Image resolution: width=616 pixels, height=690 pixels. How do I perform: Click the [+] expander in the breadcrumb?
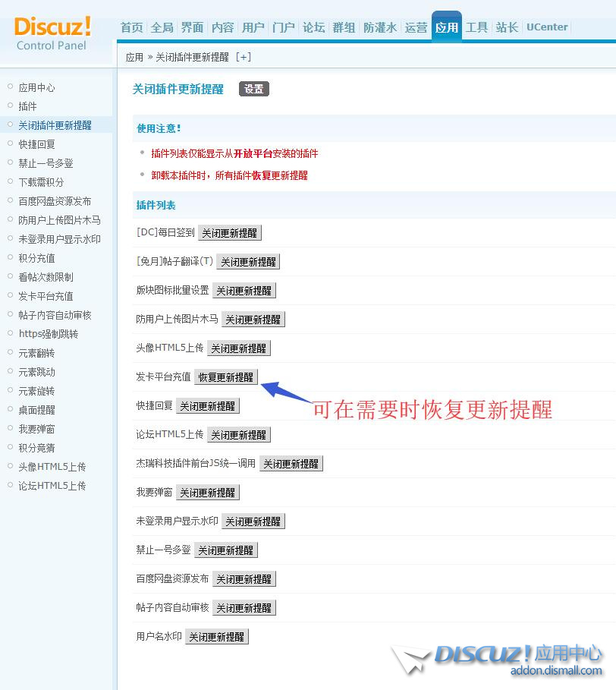pyautogui.click(x=244, y=57)
